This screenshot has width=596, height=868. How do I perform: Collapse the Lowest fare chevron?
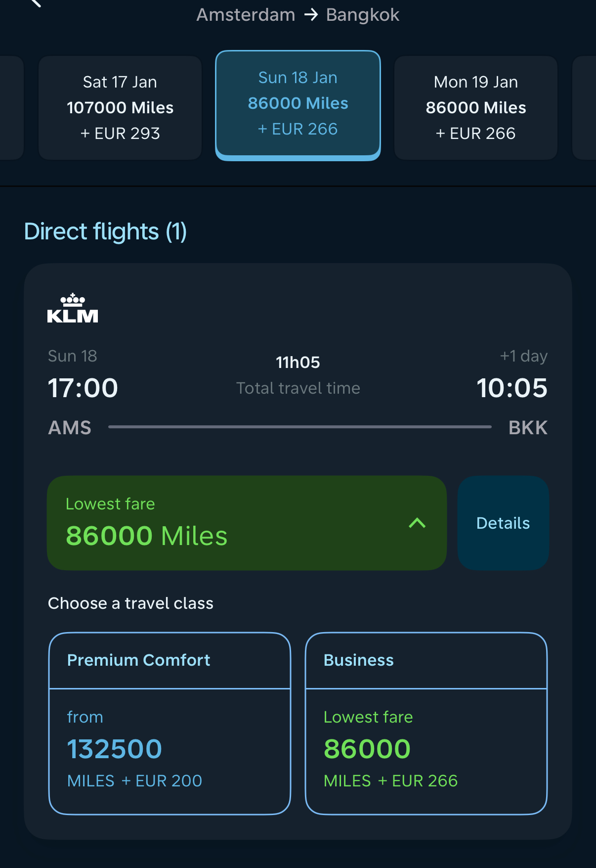[x=417, y=523]
